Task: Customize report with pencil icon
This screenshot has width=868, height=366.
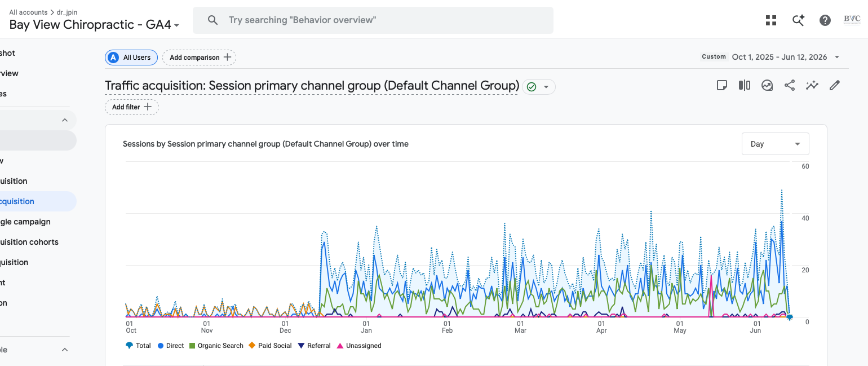Action: tap(835, 85)
